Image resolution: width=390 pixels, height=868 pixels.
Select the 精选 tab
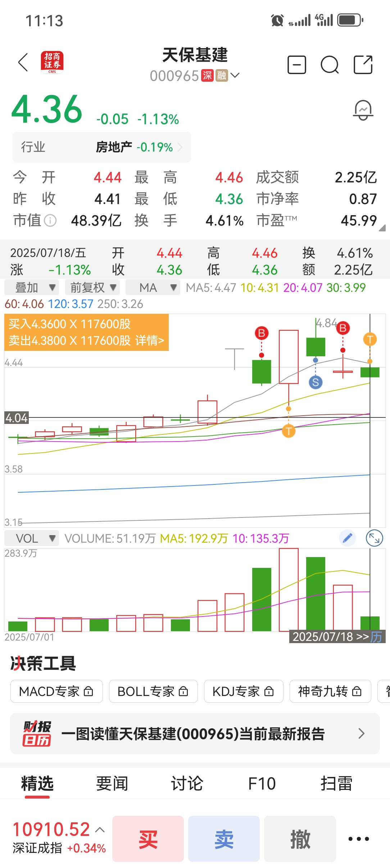pyautogui.click(x=37, y=783)
